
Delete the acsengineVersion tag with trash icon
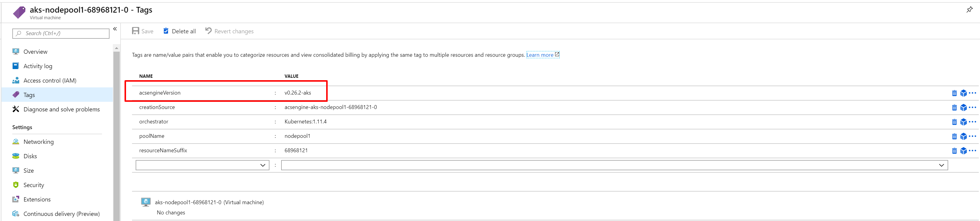[x=954, y=93]
